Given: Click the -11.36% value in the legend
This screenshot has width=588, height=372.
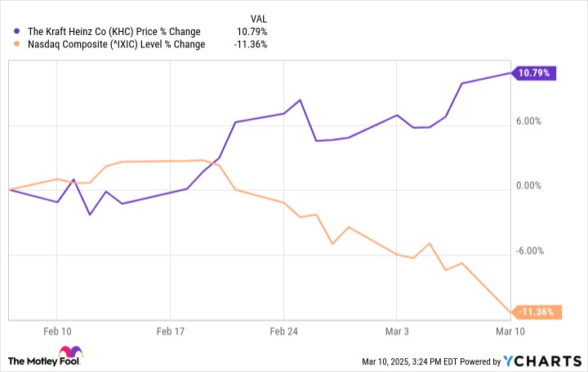Looking at the screenshot, I should coord(251,45).
